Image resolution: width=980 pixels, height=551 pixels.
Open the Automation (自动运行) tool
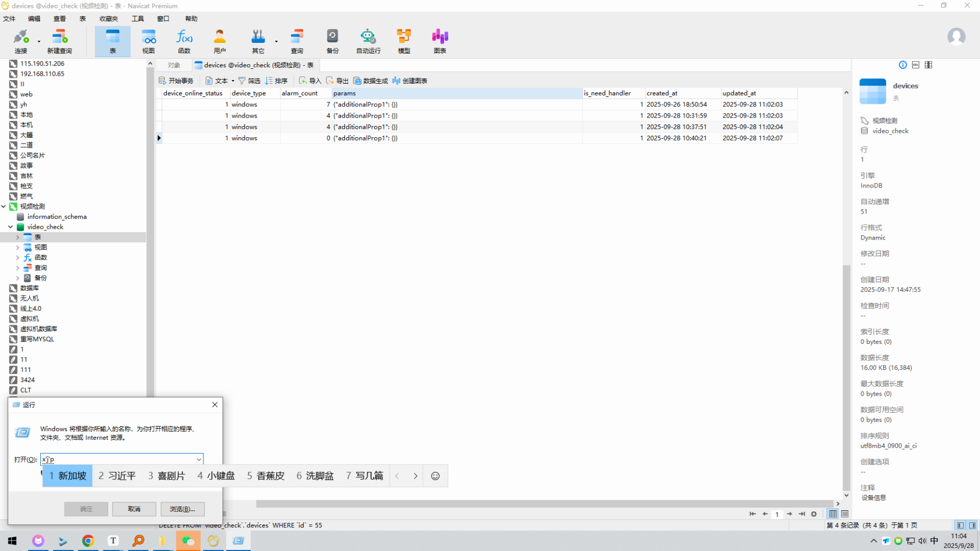point(368,41)
